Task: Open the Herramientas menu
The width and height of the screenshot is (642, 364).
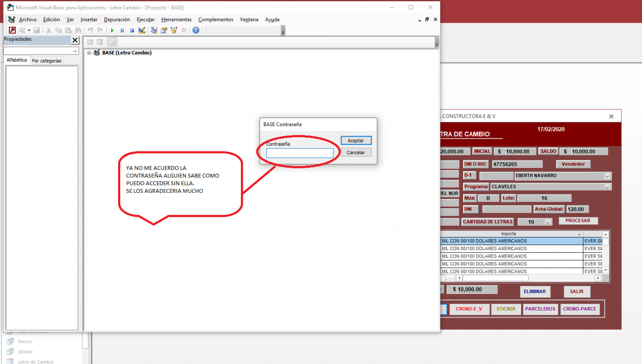Action: (x=176, y=20)
